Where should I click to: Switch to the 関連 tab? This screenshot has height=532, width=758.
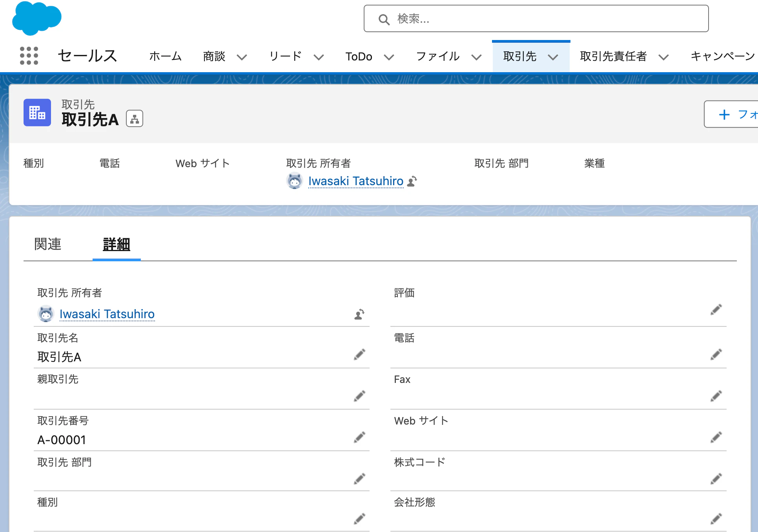[x=47, y=244]
